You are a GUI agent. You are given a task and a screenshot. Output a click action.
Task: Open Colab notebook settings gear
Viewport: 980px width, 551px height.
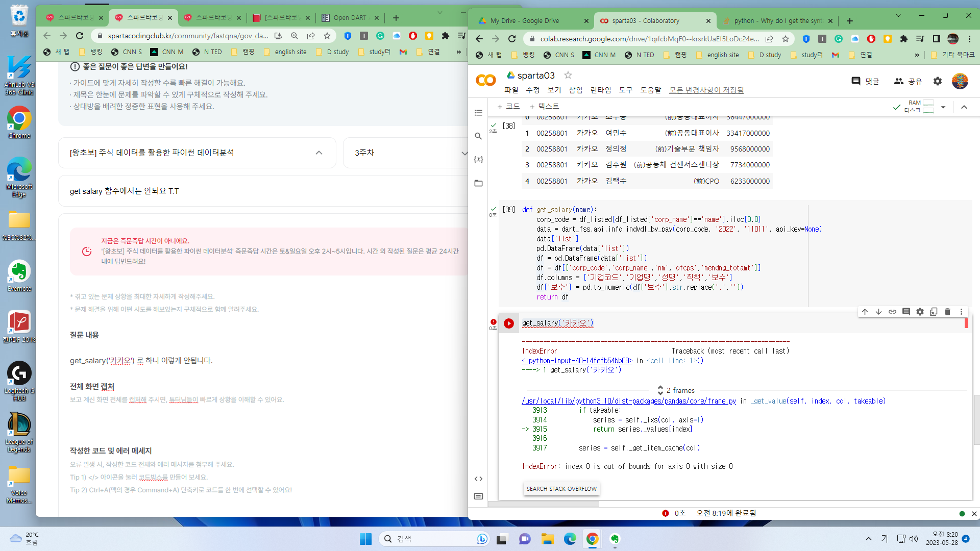(938, 81)
